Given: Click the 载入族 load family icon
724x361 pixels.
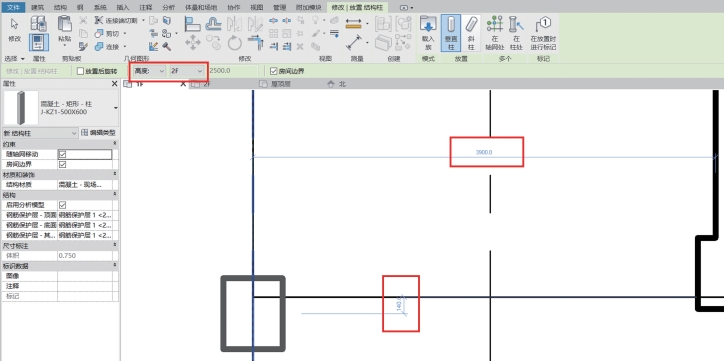Looking at the screenshot, I should pyautogui.click(x=428, y=33).
